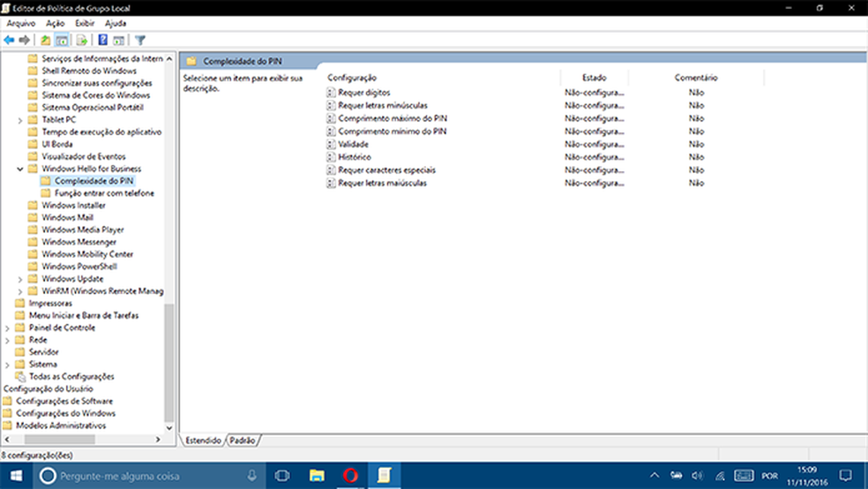This screenshot has height=489, width=868.
Task: Expand the WinRM node
Action: [20, 291]
